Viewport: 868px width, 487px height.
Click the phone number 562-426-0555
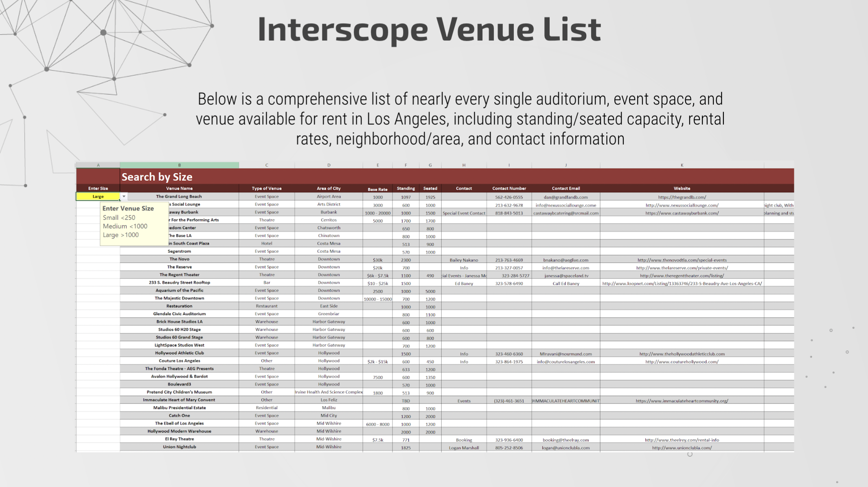click(x=509, y=197)
